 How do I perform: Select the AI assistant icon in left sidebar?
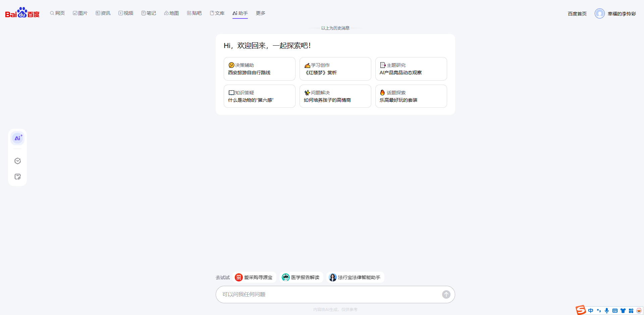pos(17,138)
